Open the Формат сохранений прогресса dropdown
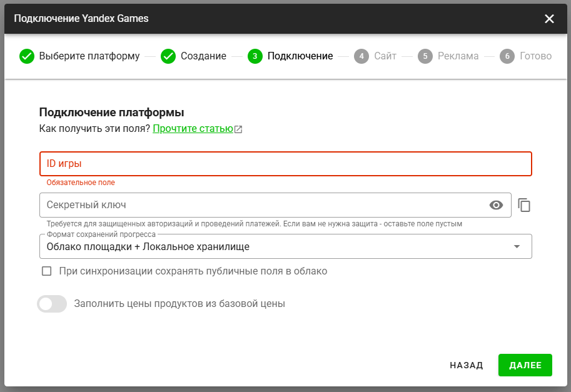 285,246
